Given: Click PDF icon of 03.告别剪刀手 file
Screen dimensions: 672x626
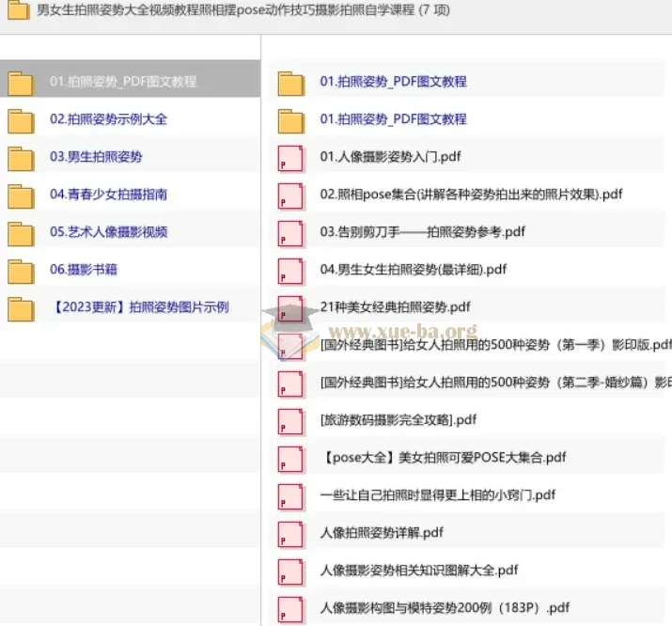Looking at the screenshot, I should pos(290,234).
